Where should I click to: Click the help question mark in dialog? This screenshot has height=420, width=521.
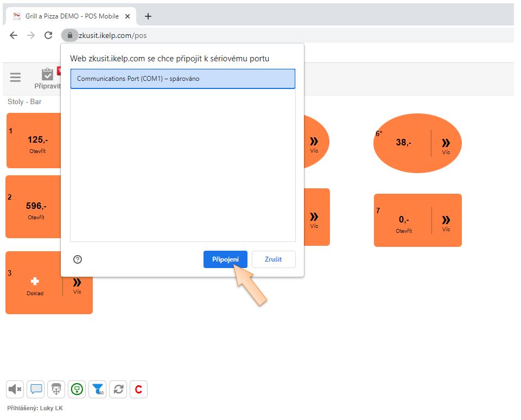(x=78, y=259)
